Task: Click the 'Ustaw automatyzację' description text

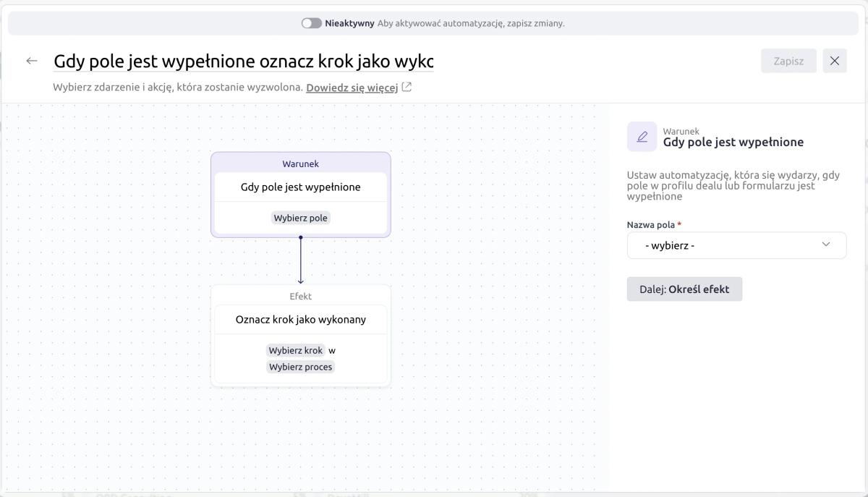Action: (733, 186)
